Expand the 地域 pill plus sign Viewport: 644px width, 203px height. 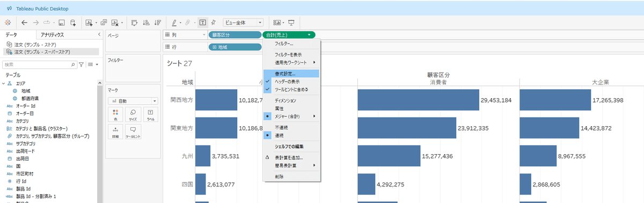point(215,47)
